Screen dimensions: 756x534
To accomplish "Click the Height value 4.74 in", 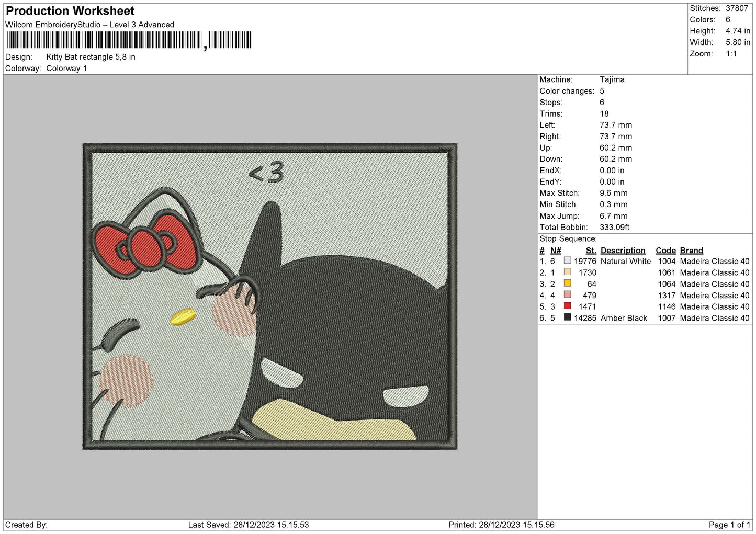I will click(x=738, y=31).
